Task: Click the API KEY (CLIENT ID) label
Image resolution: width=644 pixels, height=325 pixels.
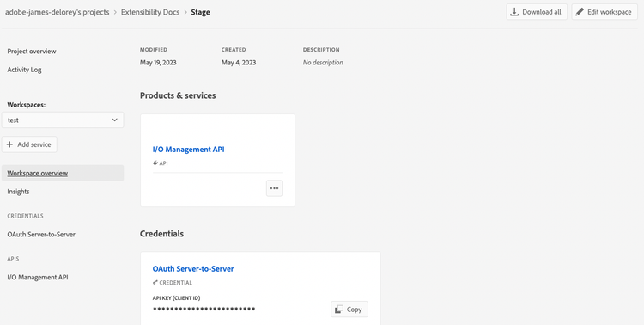Action: click(176, 298)
